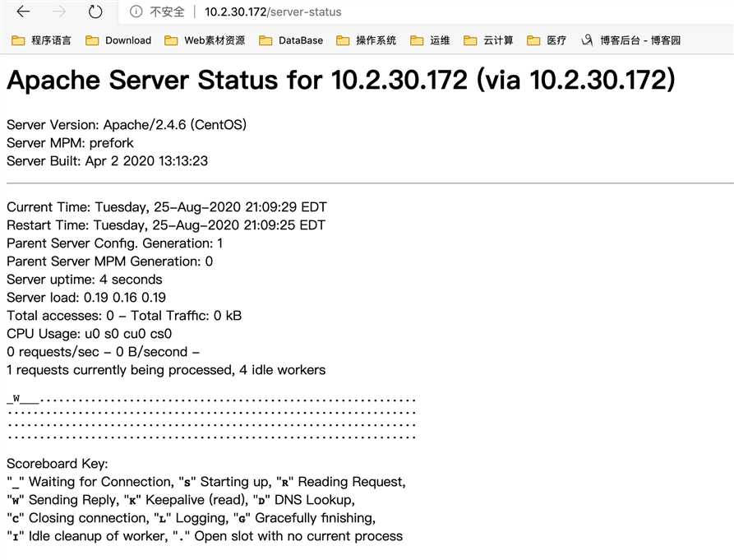Open the 博客后台 - 博客园 bookmark
This screenshot has width=734, height=560.
pyautogui.click(x=630, y=40)
